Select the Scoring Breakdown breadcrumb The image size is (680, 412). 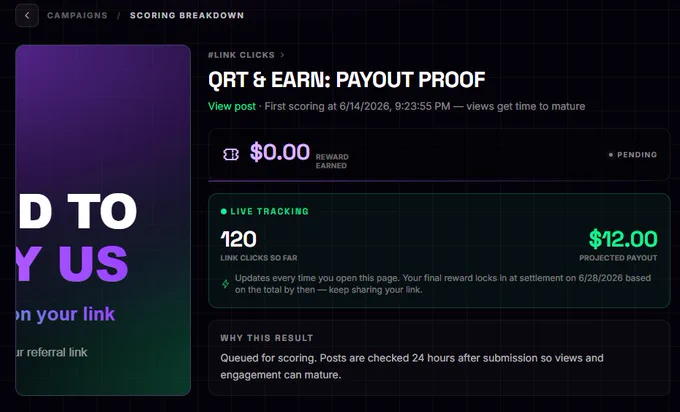187,16
